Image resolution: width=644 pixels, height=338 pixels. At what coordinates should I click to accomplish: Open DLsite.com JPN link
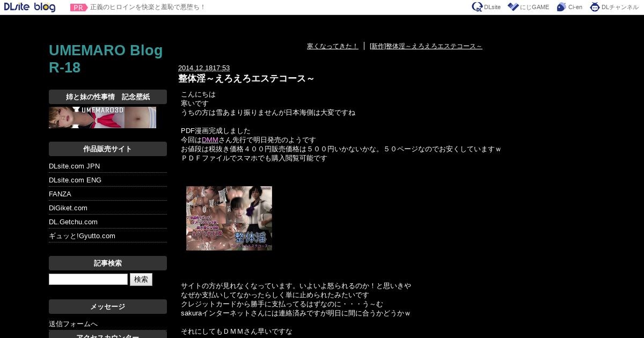(75, 166)
